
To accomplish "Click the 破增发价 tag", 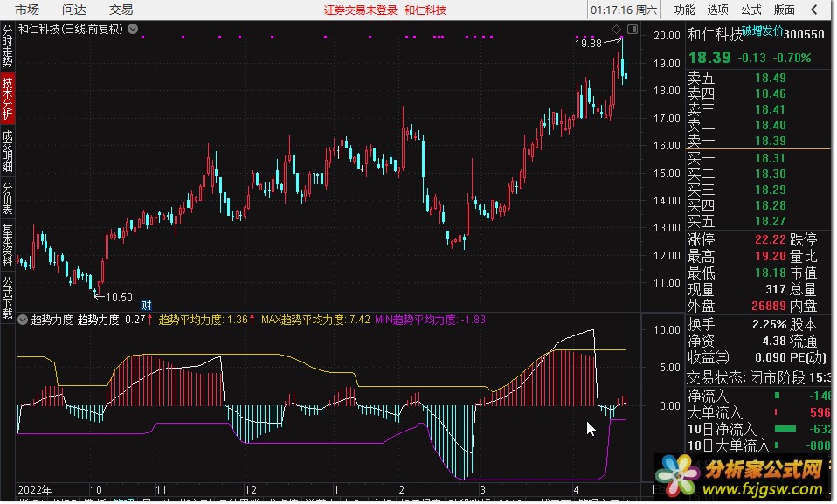I will tap(762, 31).
